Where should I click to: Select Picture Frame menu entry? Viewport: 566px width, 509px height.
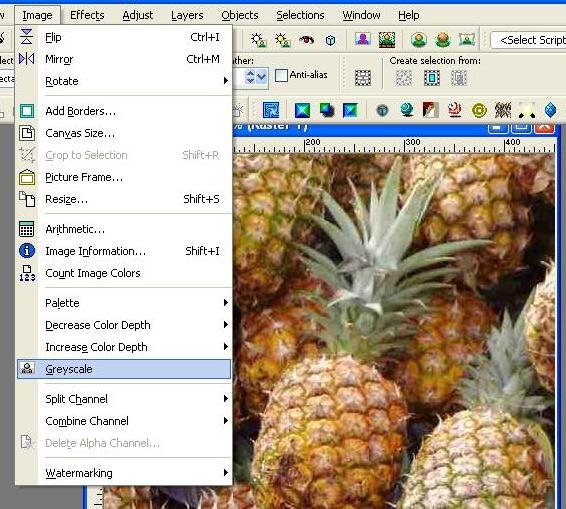coord(123,177)
